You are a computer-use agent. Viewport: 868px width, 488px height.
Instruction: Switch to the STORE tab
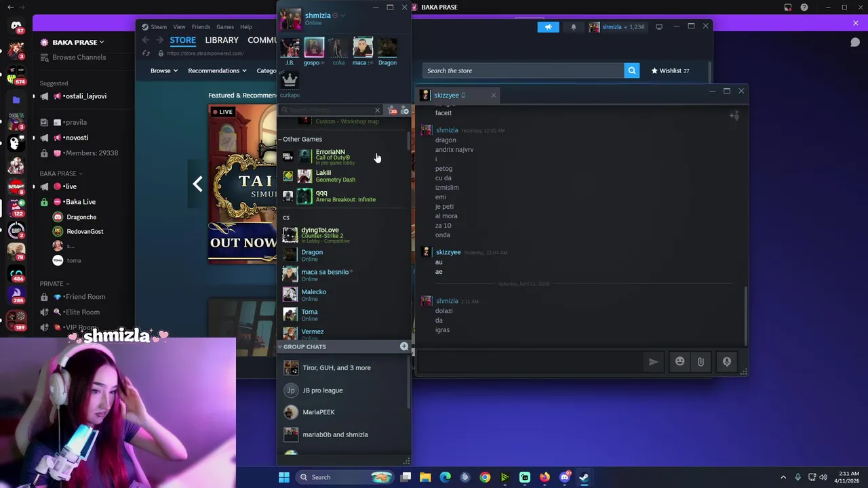coord(182,41)
